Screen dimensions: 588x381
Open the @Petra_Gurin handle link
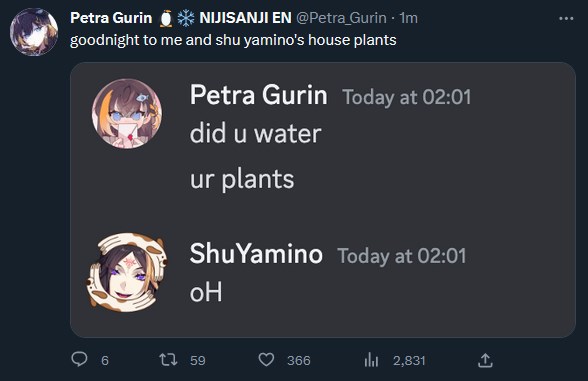[341, 18]
